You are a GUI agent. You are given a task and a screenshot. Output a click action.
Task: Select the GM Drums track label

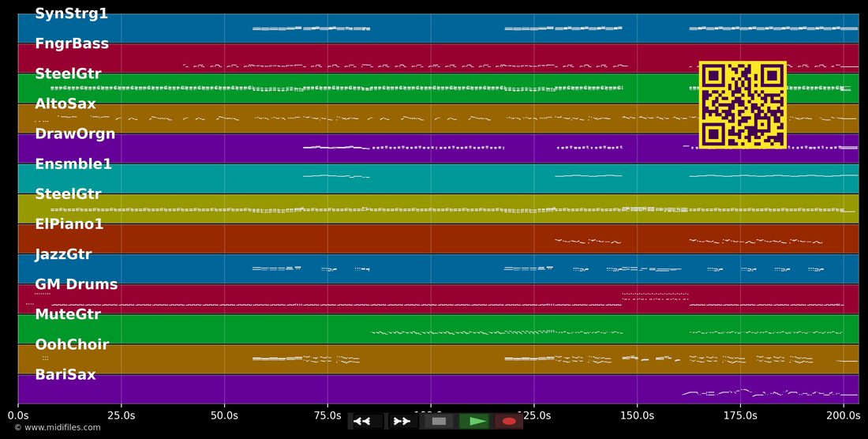coord(77,284)
